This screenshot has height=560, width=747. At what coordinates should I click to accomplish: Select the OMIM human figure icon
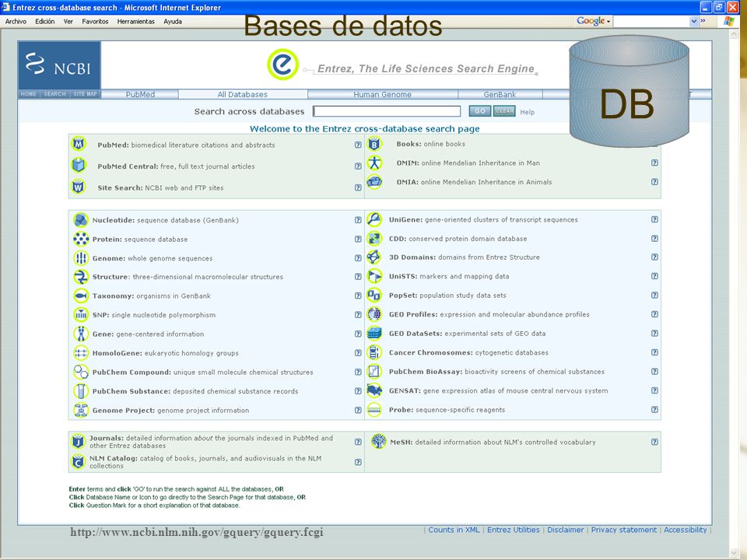click(374, 163)
